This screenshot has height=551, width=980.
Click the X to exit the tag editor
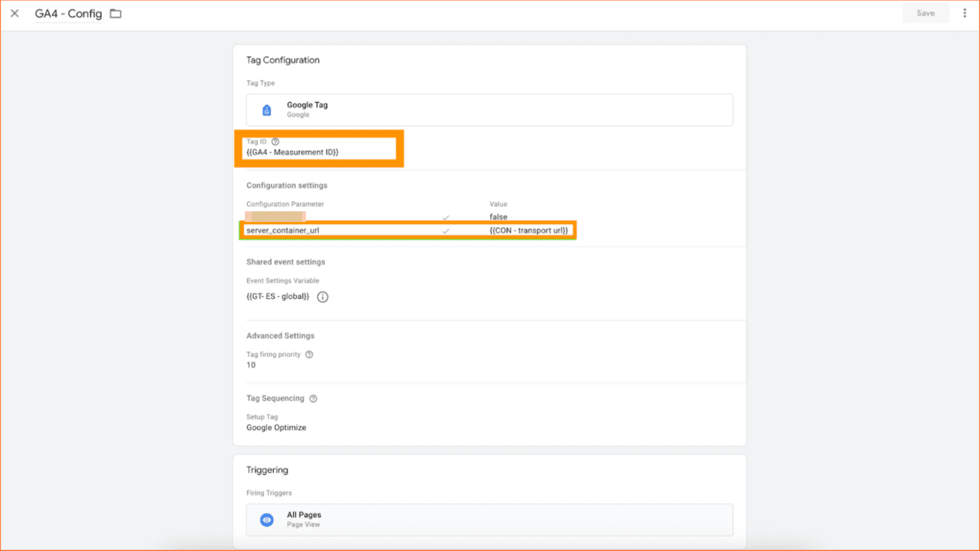[14, 13]
